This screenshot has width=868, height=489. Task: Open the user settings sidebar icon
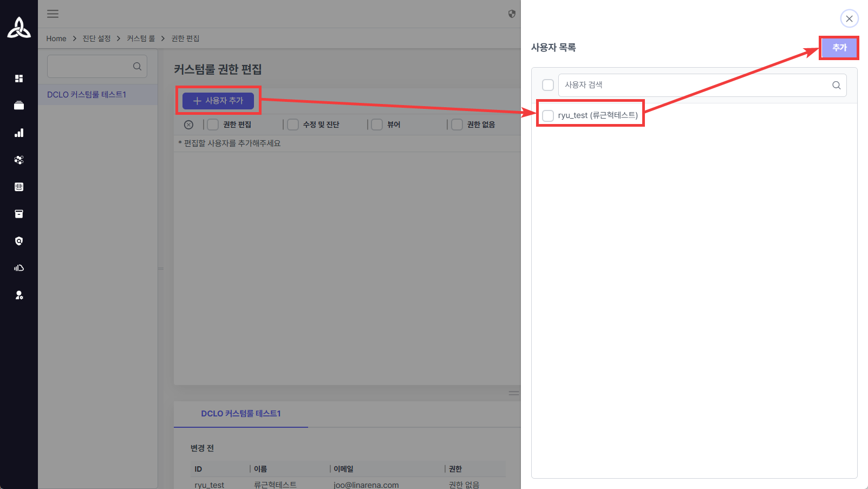click(x=19, y=295)
